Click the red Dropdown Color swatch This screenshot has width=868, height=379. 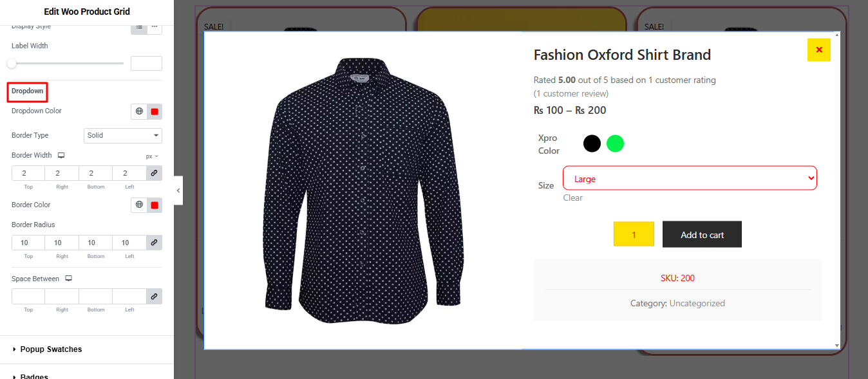pos(155,111)
